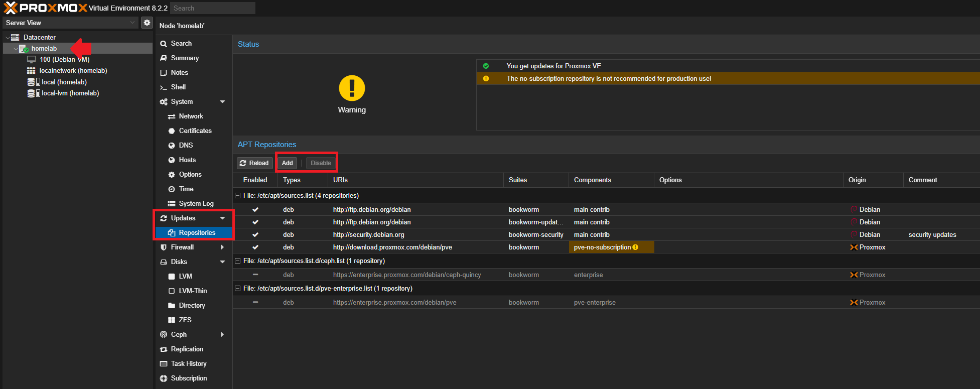Click the Firewall shield icon

pyautogui.click(x=164, y=247)
